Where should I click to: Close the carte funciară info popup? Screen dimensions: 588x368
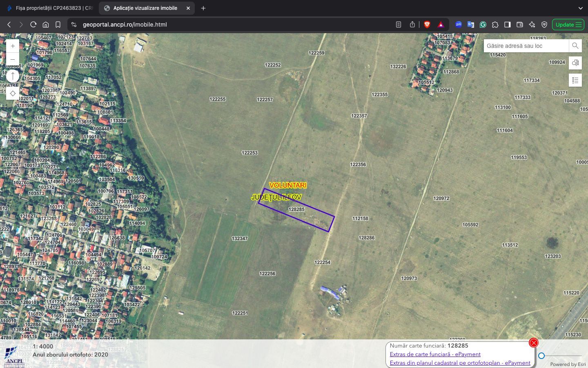533,343
